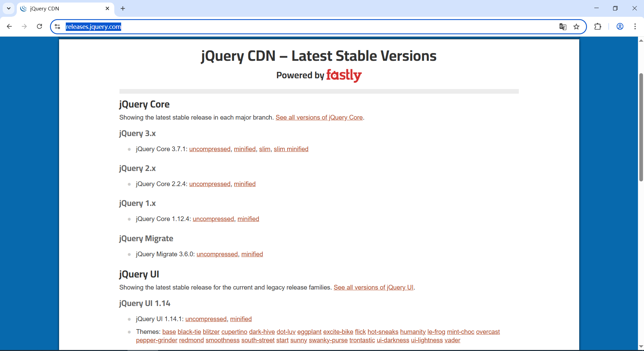The height and width of the screenshot is (351, 644).
Task: Open the overcast theme link
Action: [488, 332]
